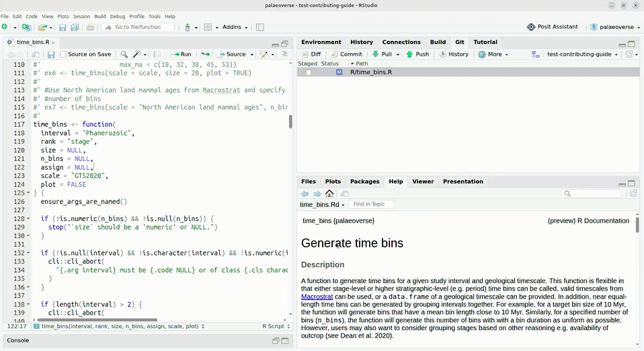Refresh the Git pane
This screenshot has width=644, height=351.
(x=629, y=54)
